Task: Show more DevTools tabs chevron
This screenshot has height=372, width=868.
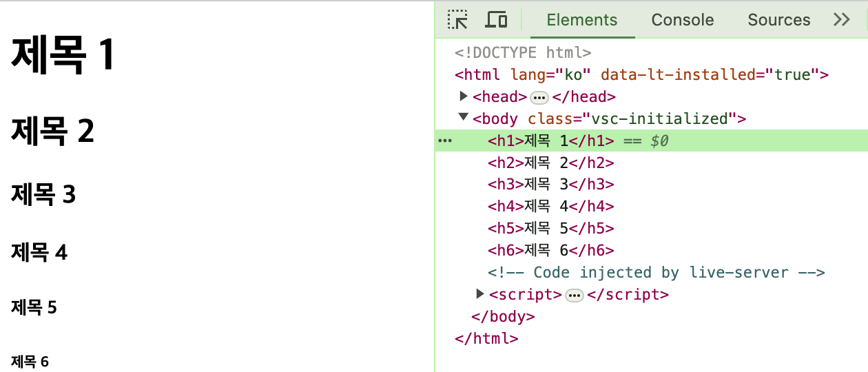Action: [x=842, y=19]
